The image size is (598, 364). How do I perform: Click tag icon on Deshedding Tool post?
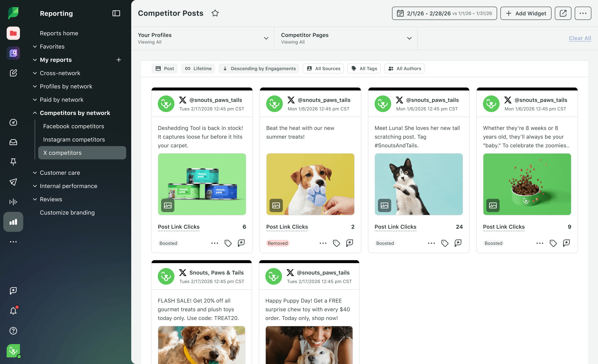pos(228,243)
